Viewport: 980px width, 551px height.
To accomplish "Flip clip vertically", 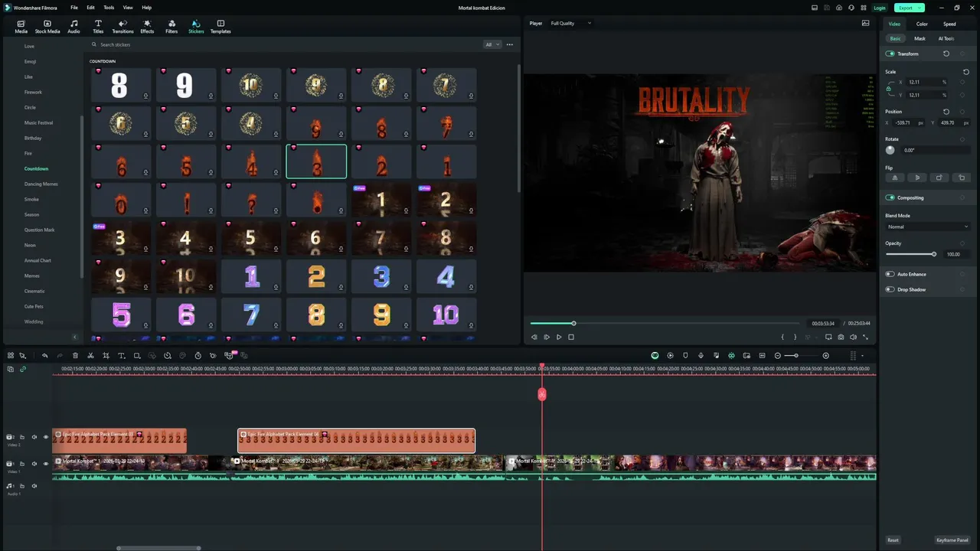I will (x=917, y=178).
